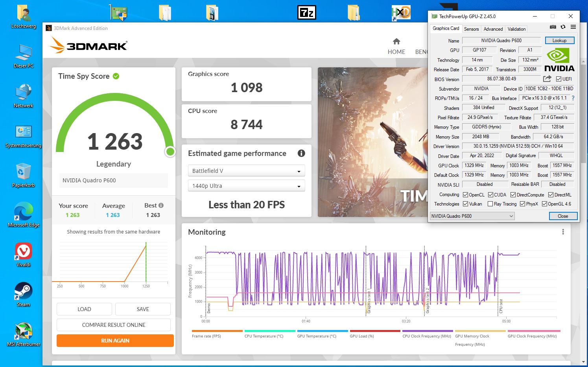Open Dieser PC desktop icon

23,56
